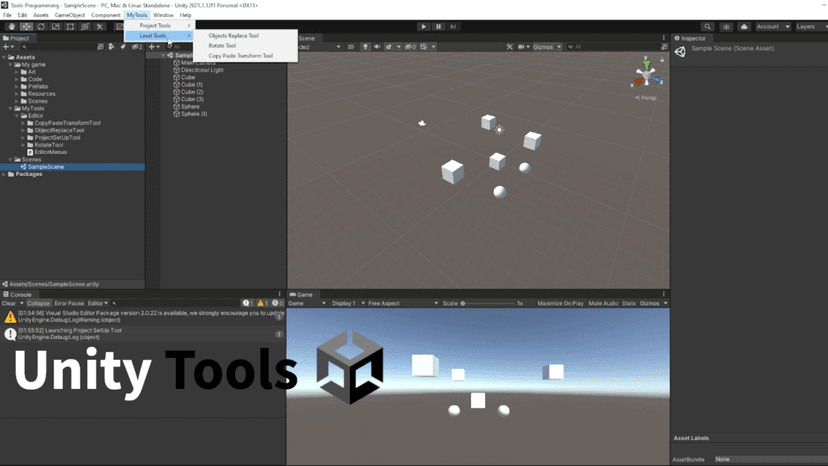
Task: Toggle hidden objects visibility in Scene toolbar
Action: pos(410,46)
